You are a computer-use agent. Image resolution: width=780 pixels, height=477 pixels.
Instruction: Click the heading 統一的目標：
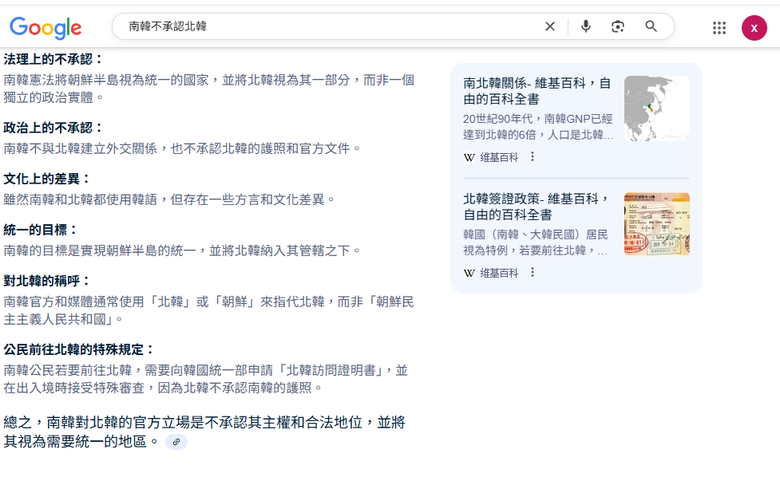pos(41,230)
